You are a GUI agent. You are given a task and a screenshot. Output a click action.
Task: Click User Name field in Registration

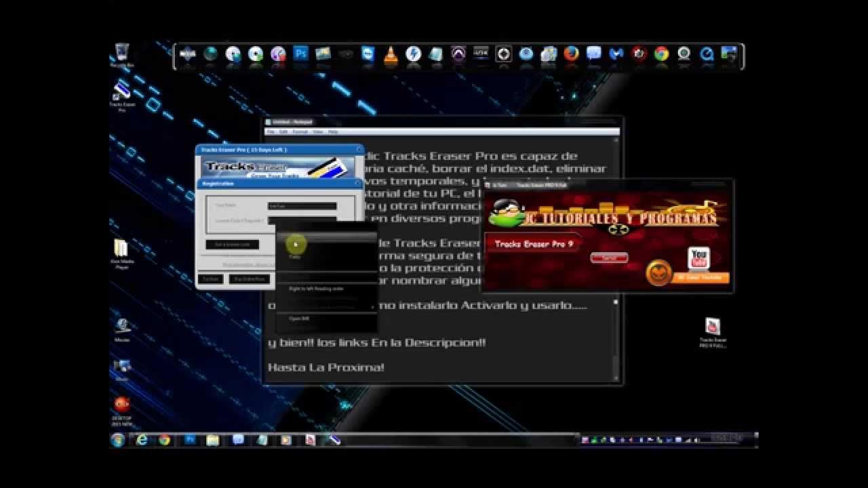pos(302,205)
